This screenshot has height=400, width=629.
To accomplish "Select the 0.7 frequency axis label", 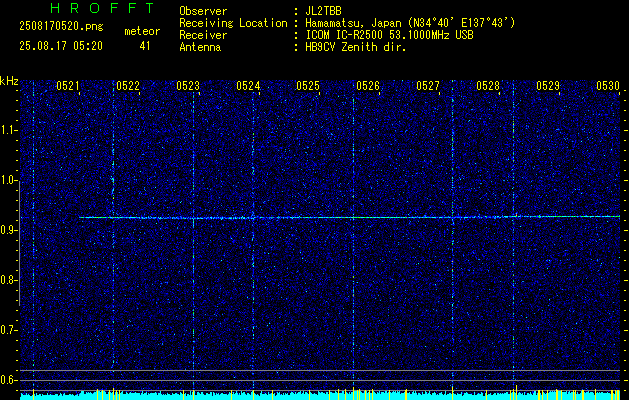I will [x=8, y=330].
